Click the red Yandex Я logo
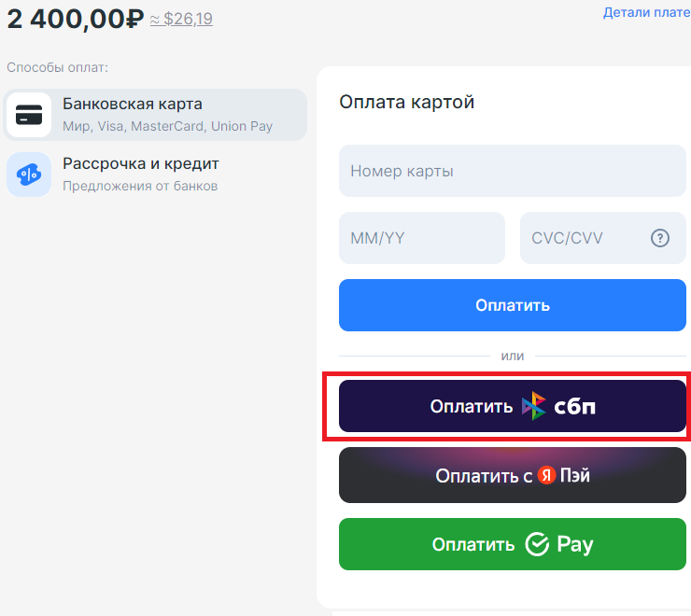Viewport: 691px width, 616px height. pyautogui.click(x=546, y=476)
